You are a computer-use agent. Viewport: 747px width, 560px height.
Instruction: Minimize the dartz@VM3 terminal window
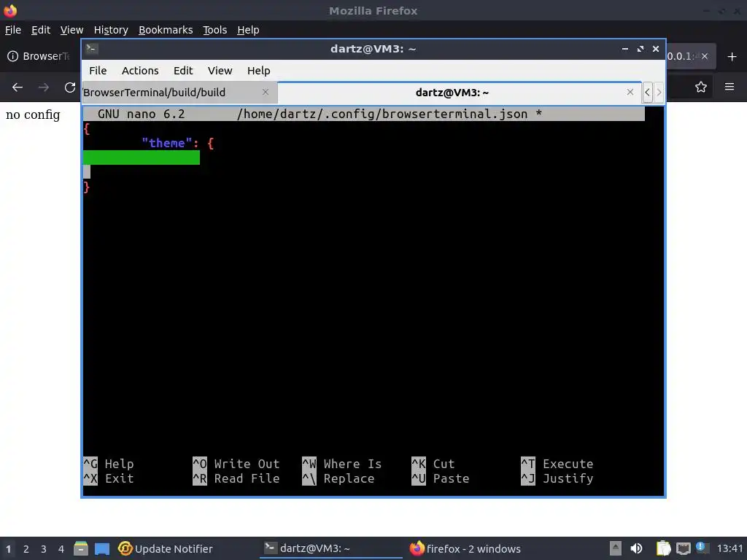point(624,49)
